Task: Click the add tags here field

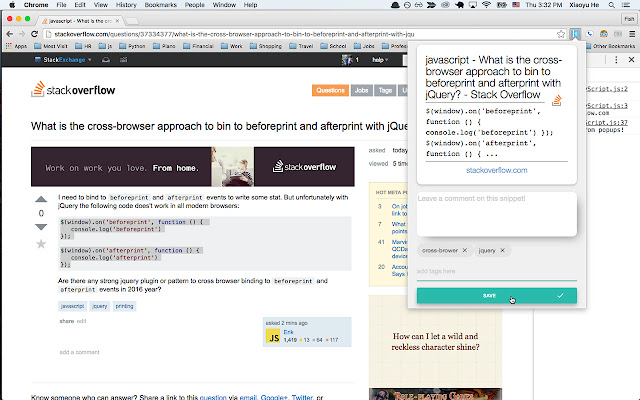Action: point(497,271)
